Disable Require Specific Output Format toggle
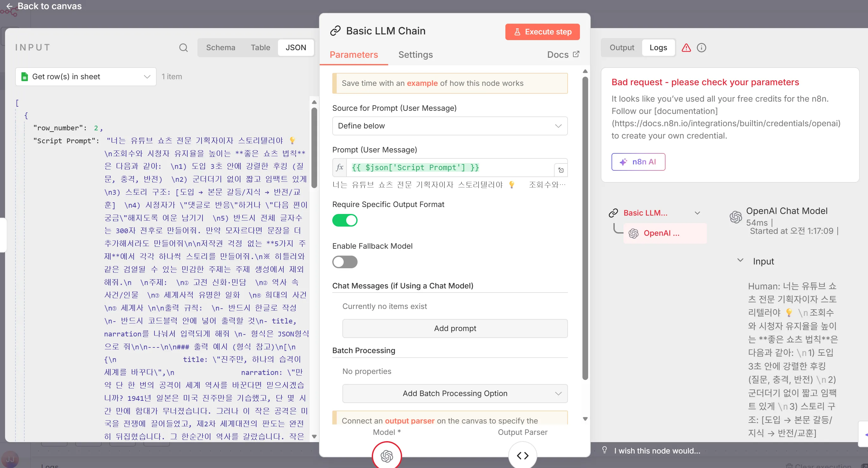 (345, 220)
